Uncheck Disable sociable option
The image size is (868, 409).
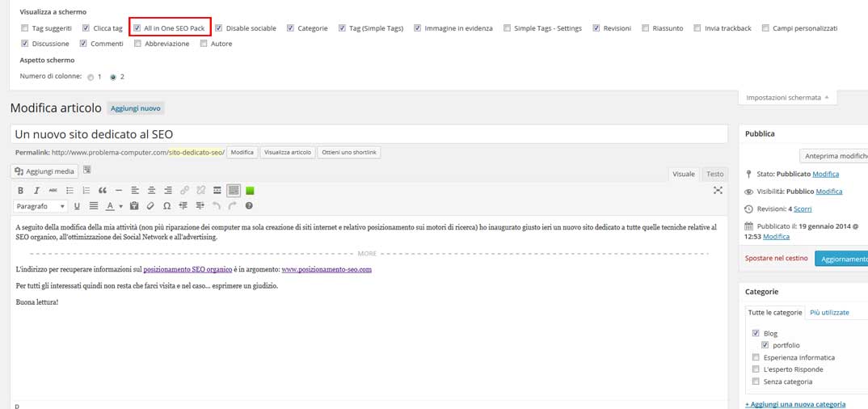click(x=219, y=27)
